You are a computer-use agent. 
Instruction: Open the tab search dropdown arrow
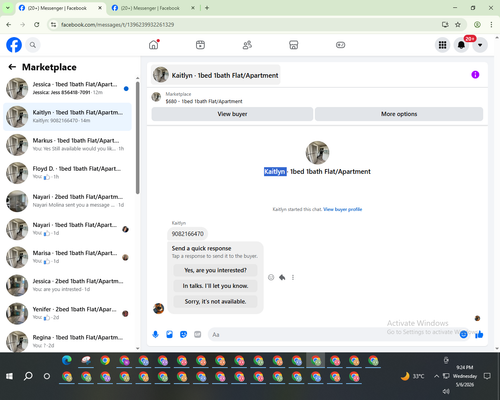[x=8, y=8]
